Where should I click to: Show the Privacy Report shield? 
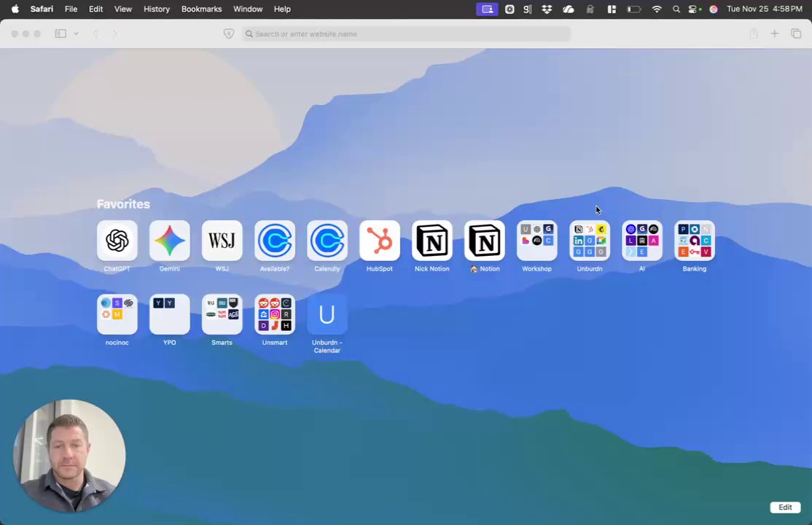(x=229, y=34)
